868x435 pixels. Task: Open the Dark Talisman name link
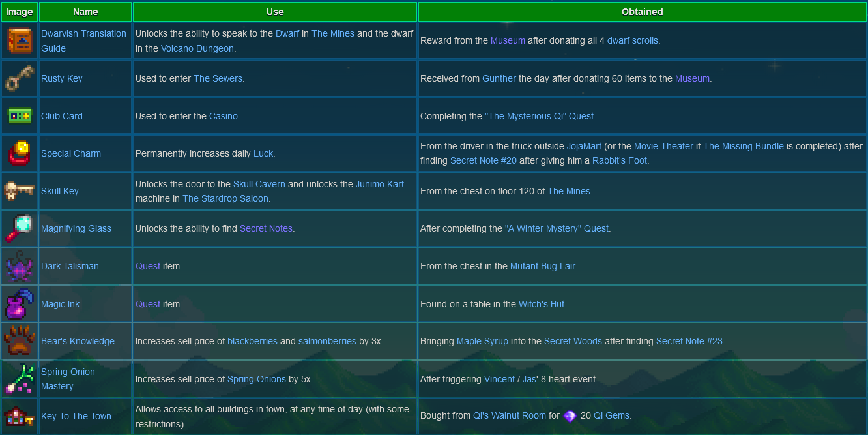pyautogui.click(x=70, y=266)
